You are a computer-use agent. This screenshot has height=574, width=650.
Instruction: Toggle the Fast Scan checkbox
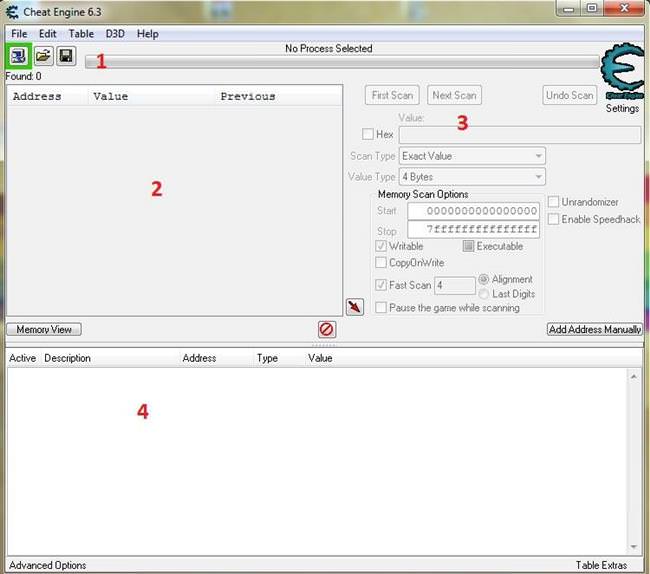tap(381, 285)
